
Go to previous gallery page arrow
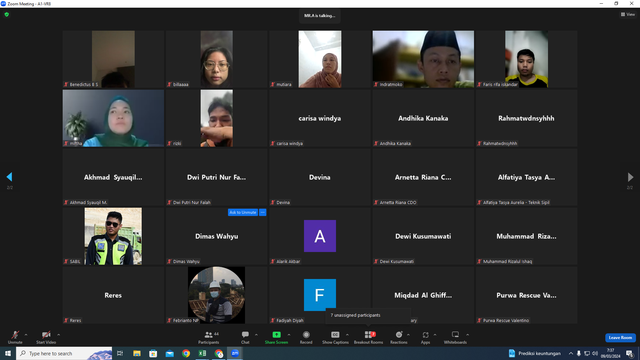coord(9,177)
